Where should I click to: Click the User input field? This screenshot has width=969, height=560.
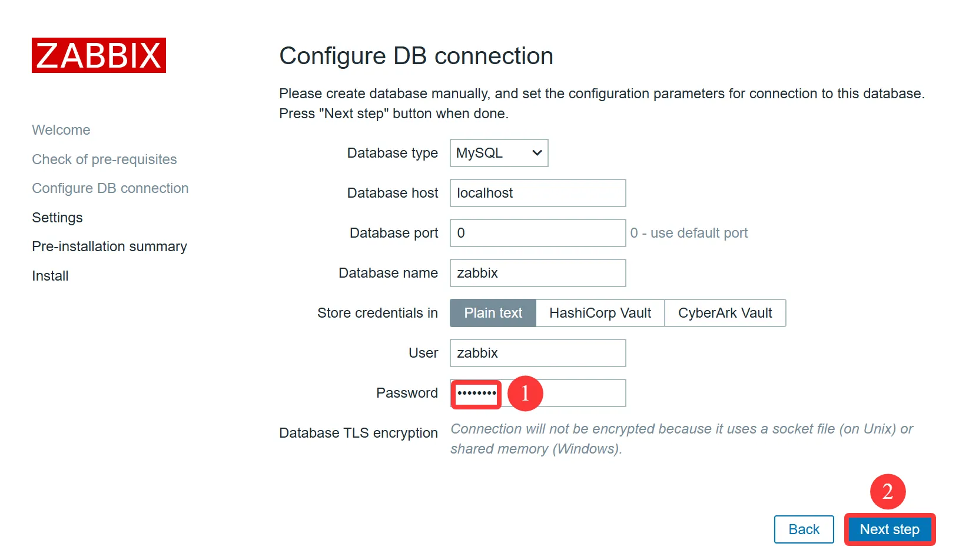pos(537,353)
